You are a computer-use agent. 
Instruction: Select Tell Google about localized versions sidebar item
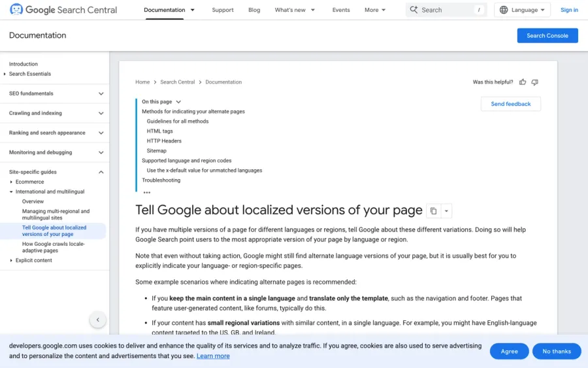tap(54, 231)
